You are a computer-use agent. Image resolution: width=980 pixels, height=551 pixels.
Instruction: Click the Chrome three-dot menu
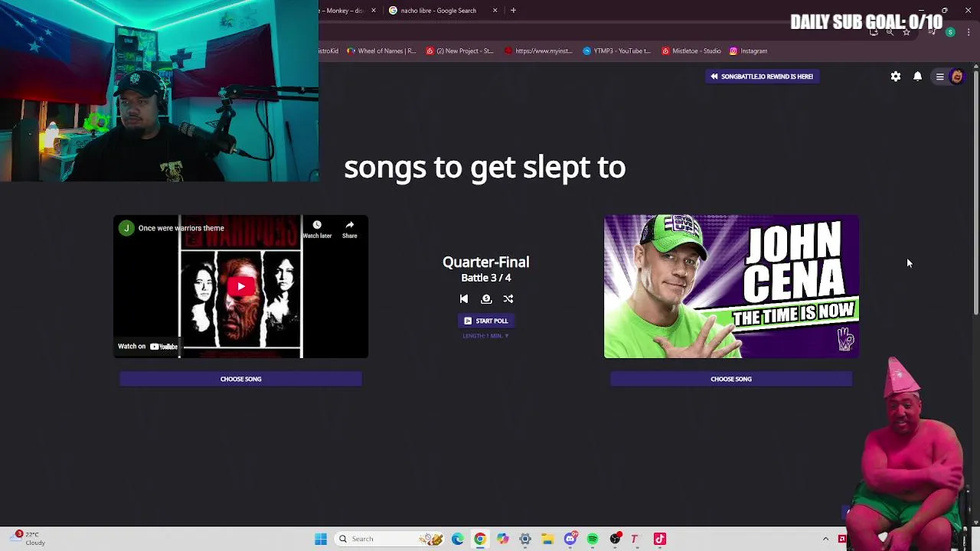969,32
